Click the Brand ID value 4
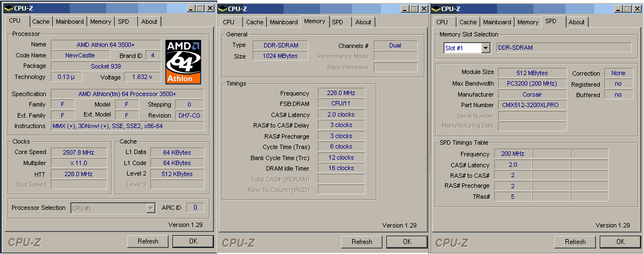The width and height of the screenshot is (644, 254). (153, 55)
